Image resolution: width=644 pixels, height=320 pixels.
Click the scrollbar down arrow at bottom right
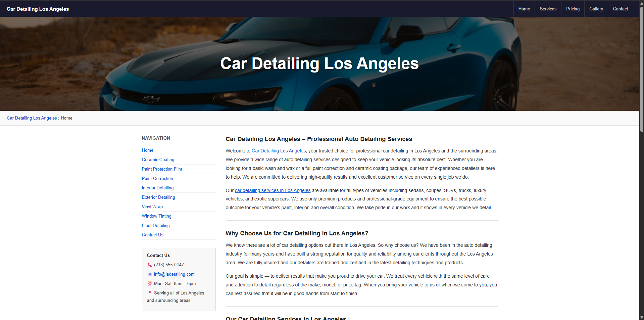[x=641, y=317]
